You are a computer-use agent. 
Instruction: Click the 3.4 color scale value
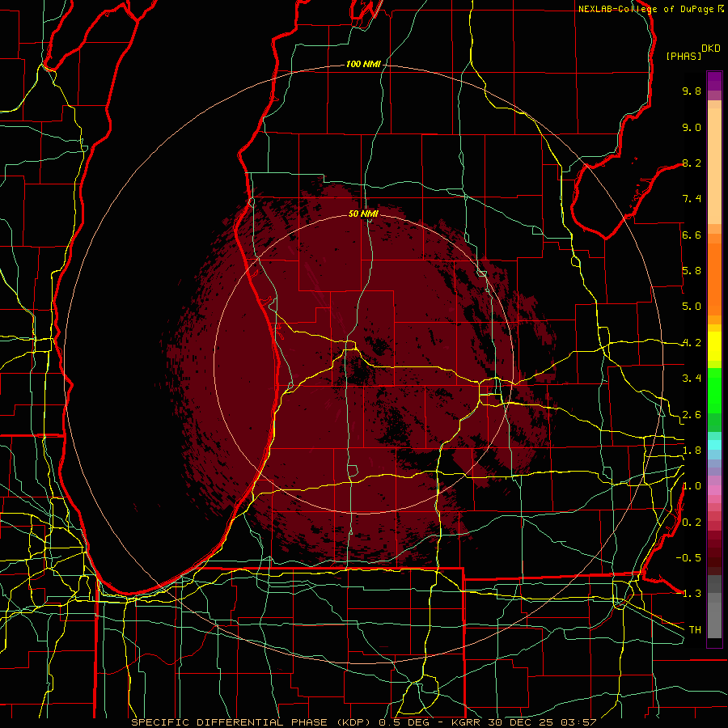[x=692, y=379]
